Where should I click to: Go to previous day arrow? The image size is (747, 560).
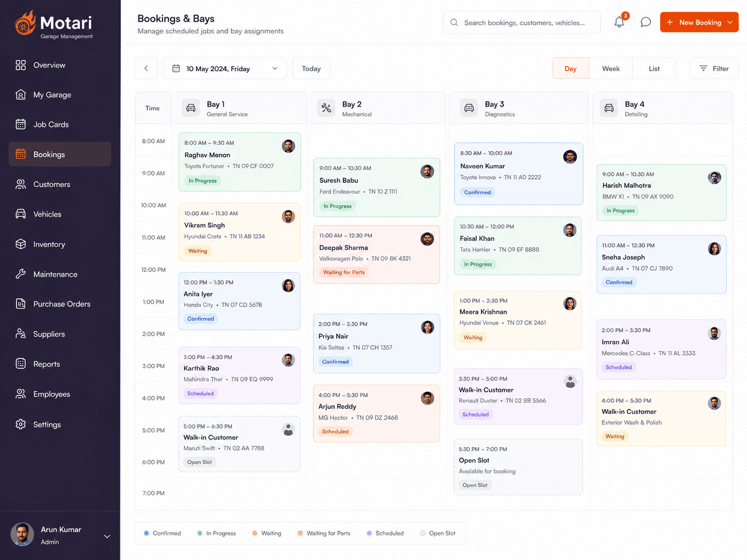(146, 69)
